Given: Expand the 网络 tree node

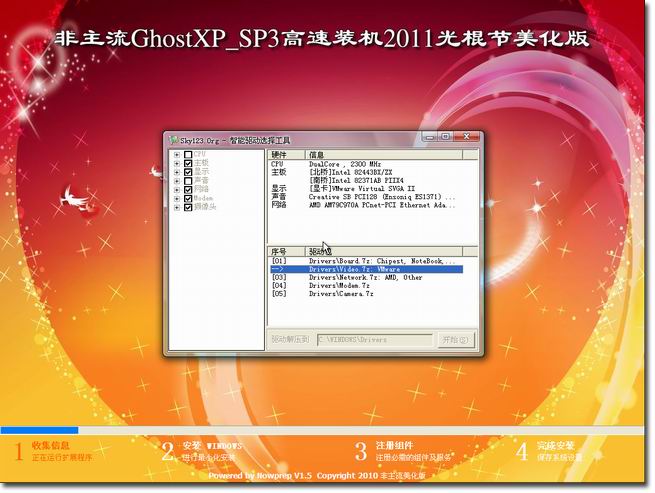Looking at the screenshot, I should coord(177,190).
